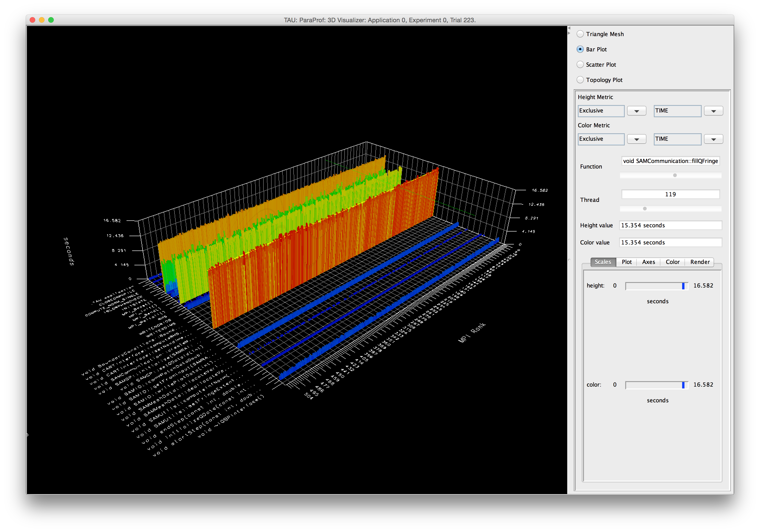The image size is (760, 532).
Task: Open the Color tab
Action: pos(673,262)
